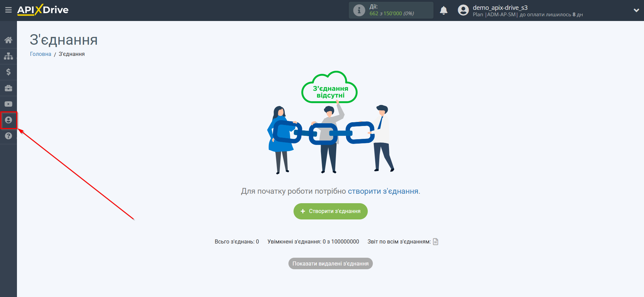
Task: Click Увімкнені з'єднання: 0 з 100000000 text
Action: 313,241
